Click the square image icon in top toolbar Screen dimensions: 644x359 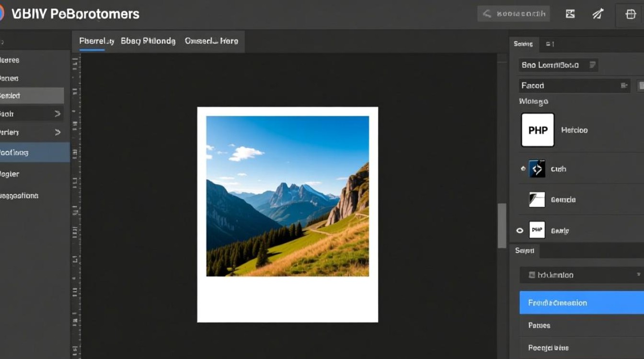[x=570, y=14]
